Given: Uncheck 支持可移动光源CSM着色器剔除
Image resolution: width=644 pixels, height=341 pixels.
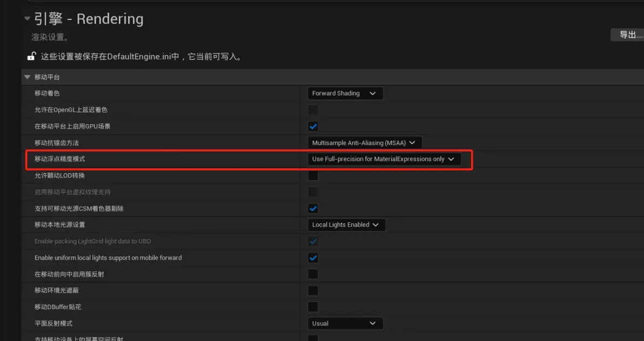Looking at the screenshot, I should (313, 208).
